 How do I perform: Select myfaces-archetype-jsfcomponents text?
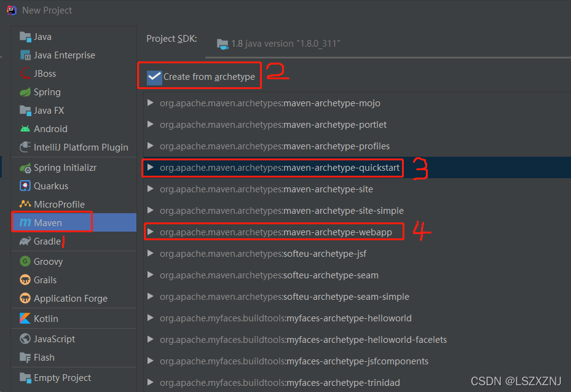(294, 361)
